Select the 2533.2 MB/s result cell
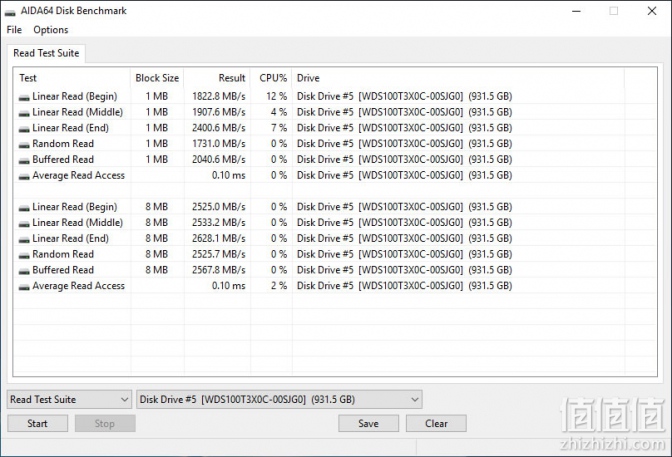The width and height of the screenshot is (672, 457). point(219,223)
